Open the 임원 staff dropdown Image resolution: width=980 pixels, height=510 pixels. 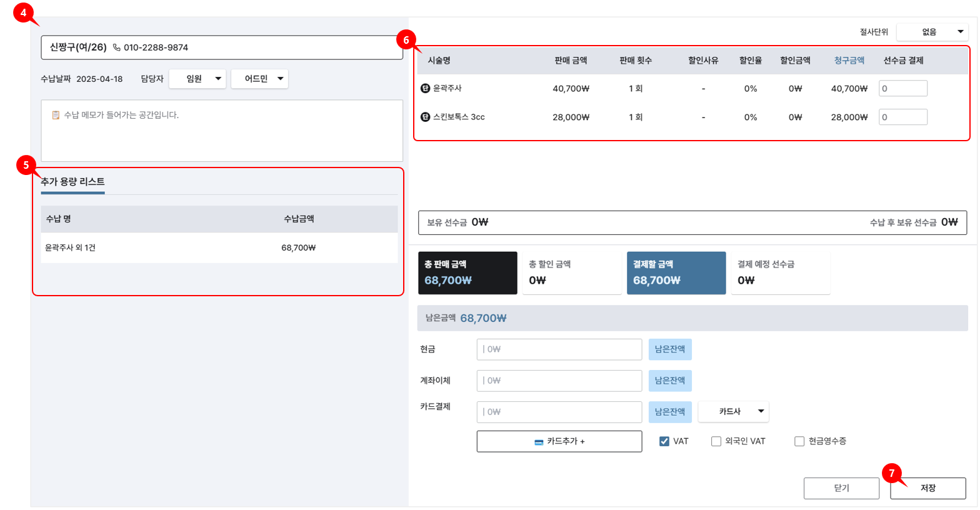click(x=197, y=79)
